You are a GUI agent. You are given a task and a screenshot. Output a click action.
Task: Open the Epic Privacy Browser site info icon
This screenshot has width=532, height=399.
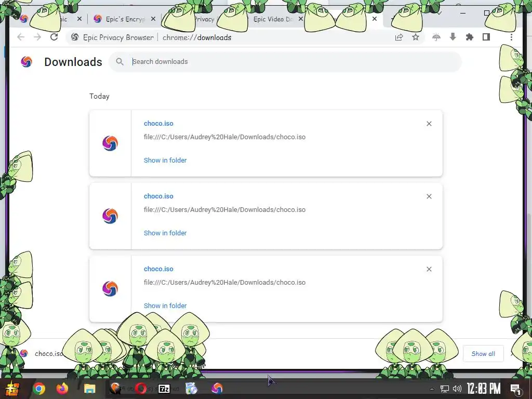75,37
